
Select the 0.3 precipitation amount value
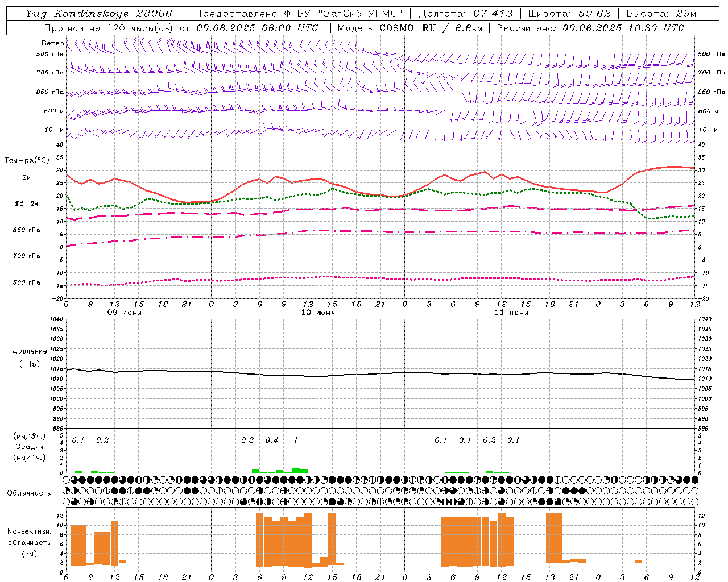tap(247, 440)
